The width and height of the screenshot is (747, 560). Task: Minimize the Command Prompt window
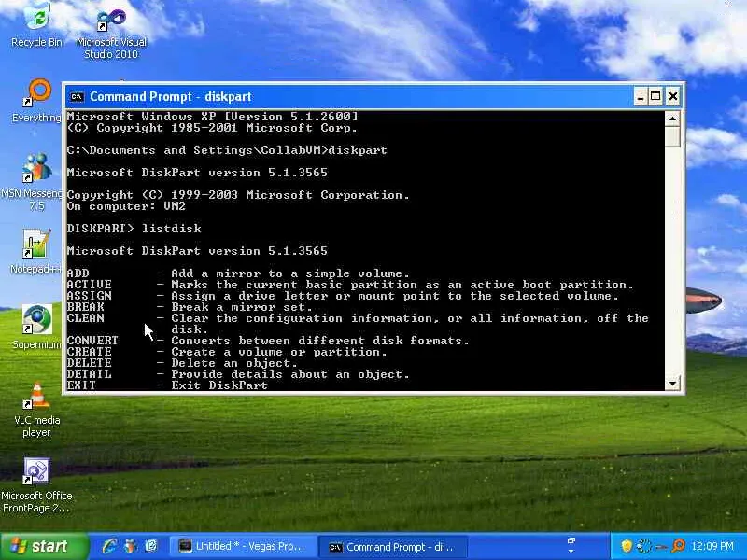[641, 97]
